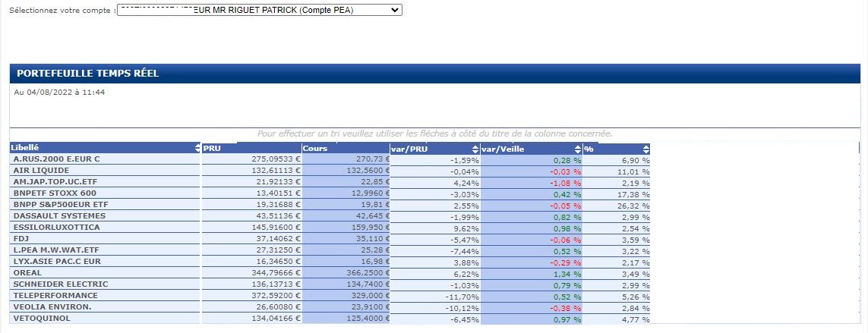Click PRU value 344,79666 €
This screenshot has height=333, width=868.
276,273
